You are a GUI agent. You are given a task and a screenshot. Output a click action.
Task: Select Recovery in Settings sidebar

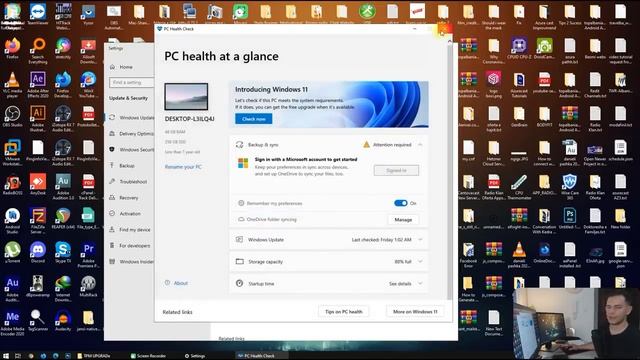pyautogui.click(x=129, y=198)
